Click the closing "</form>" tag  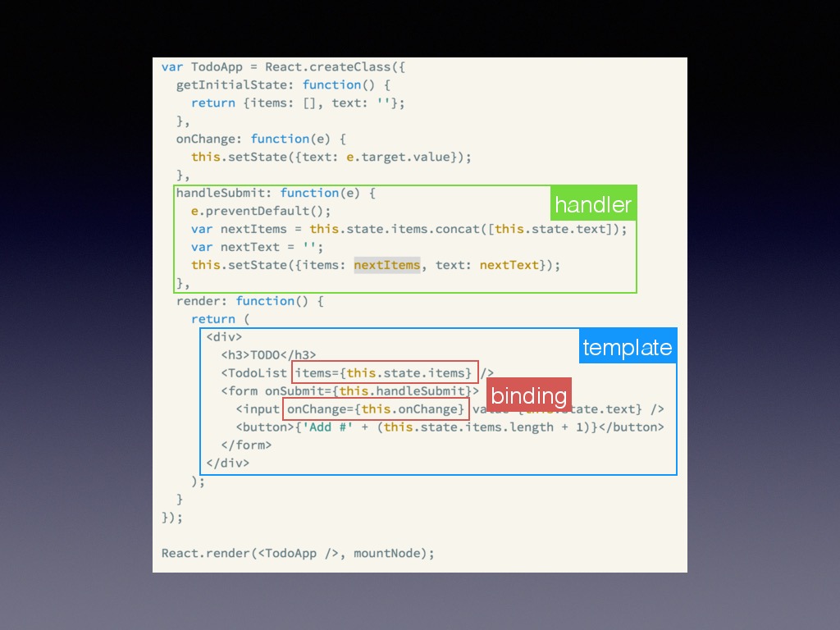click(246, 445)
